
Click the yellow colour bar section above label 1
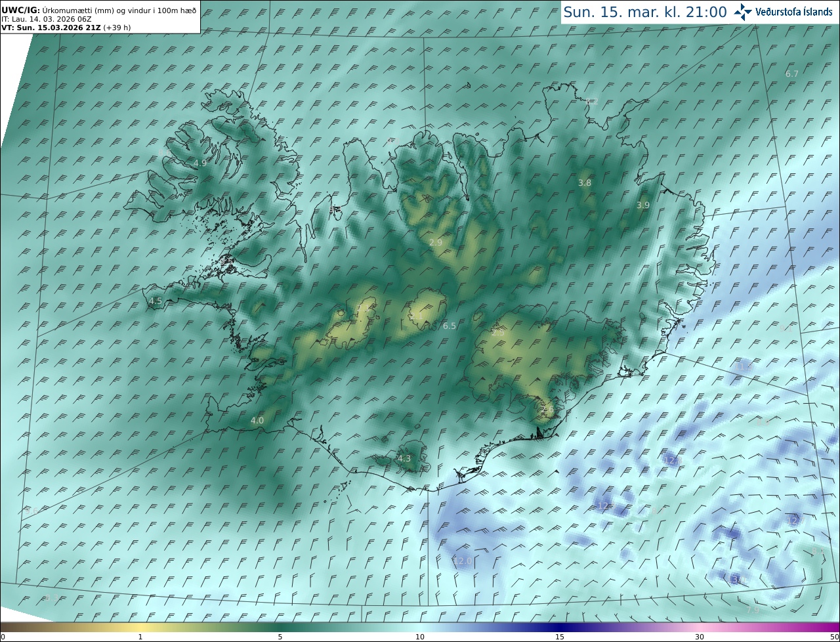140,627
